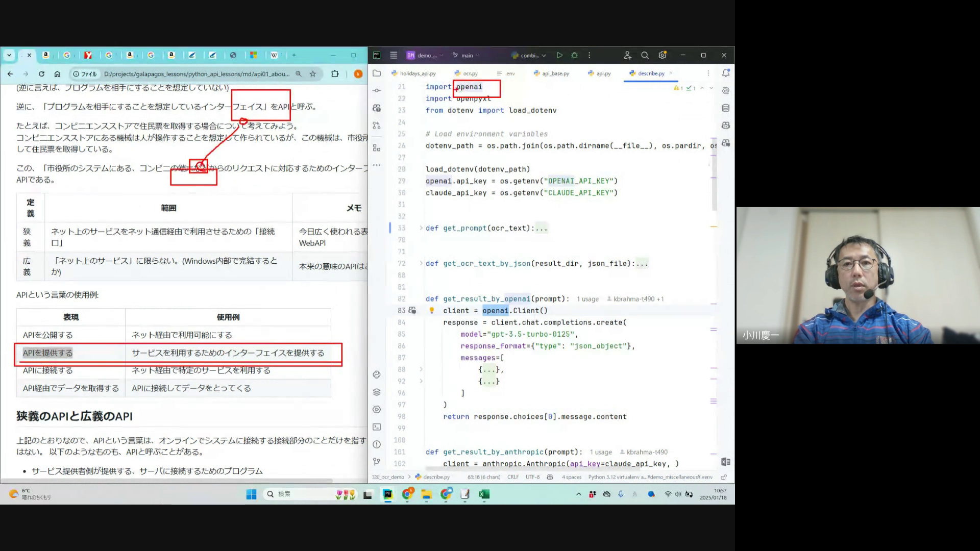
Task: Click the browser file path address bar
Action: (x=197, y=74)
